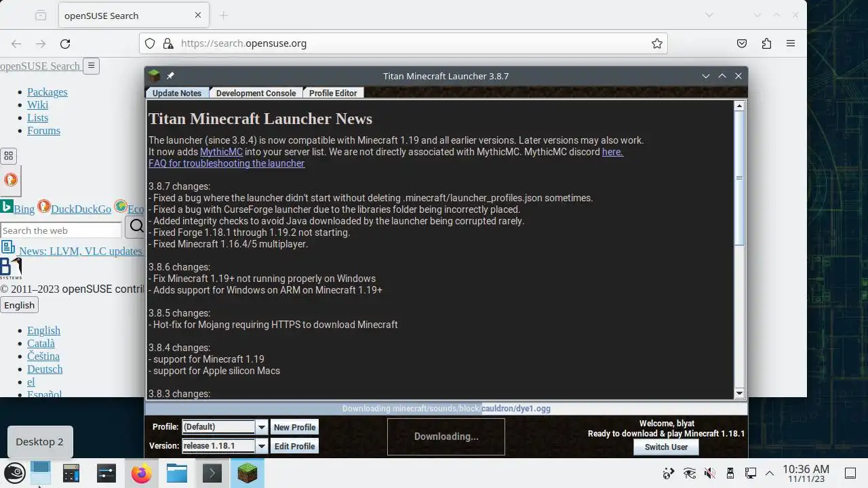Open the MythicMC discord here link

coord(612,152)
